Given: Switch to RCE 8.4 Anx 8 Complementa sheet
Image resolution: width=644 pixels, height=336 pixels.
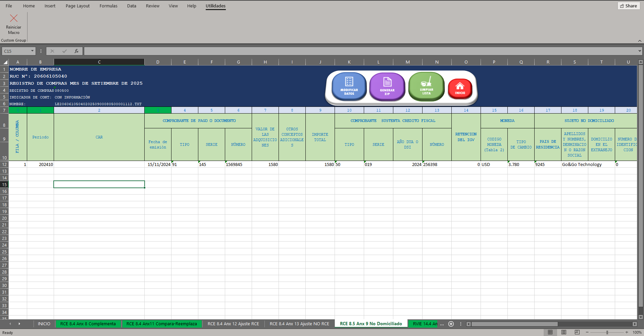Looking at the screenshot, I should [88, 324].
